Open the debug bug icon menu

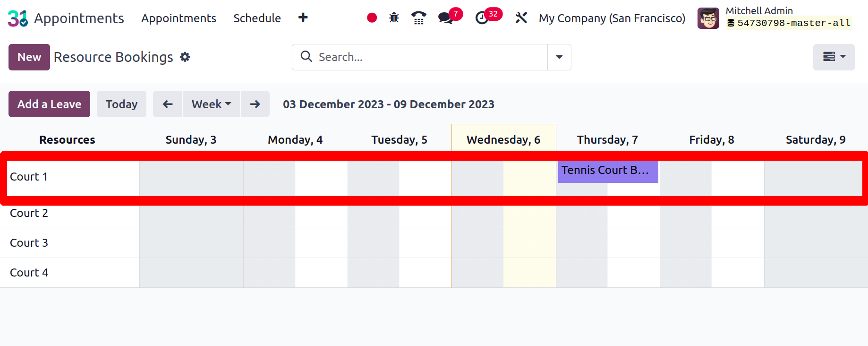[394, 18]
